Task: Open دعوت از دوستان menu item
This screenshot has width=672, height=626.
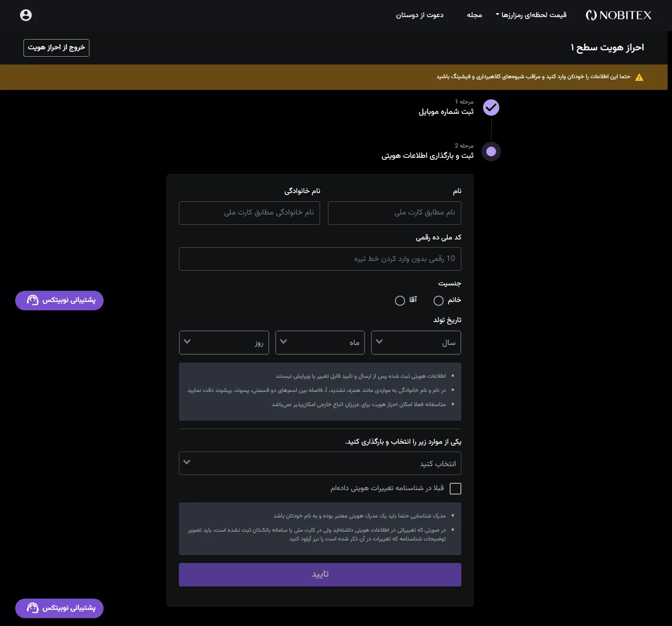Action: click(420, 15)
